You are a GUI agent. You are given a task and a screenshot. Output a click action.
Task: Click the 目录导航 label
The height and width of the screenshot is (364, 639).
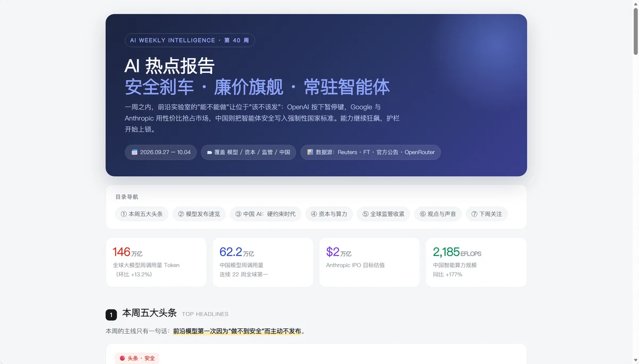coord(127,197)
